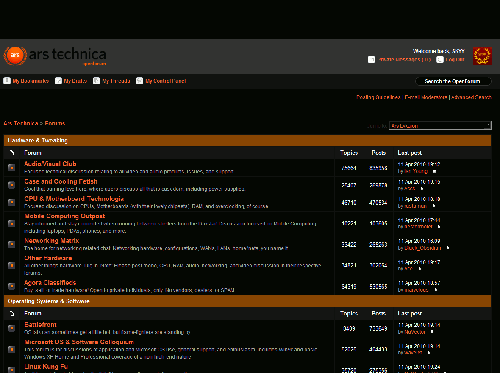Click Forums breadcrumb link

(x=55, y=123)
